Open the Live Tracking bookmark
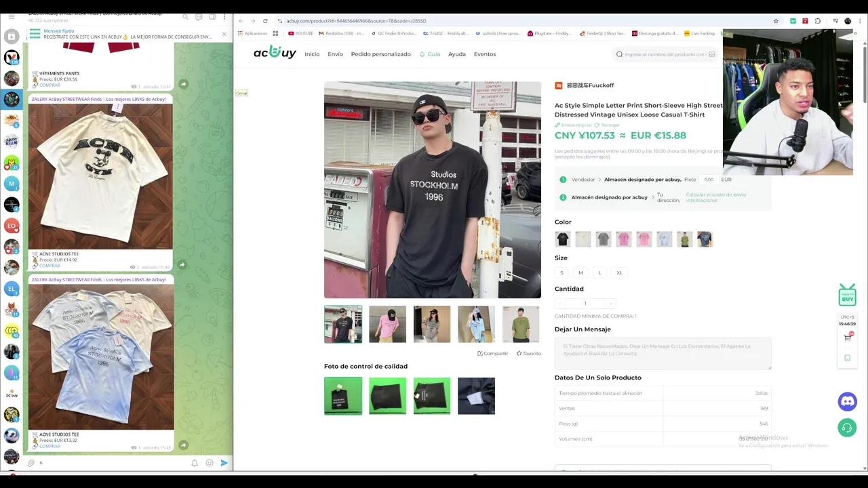868x488 pixels. (x=699, y=33)
